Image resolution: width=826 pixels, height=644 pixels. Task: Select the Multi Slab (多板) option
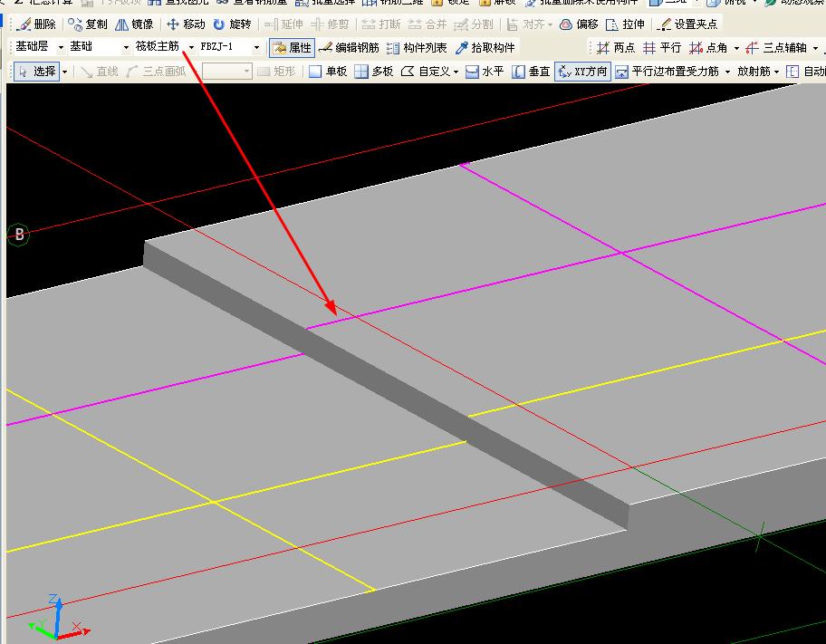click(x=373, y=72)
